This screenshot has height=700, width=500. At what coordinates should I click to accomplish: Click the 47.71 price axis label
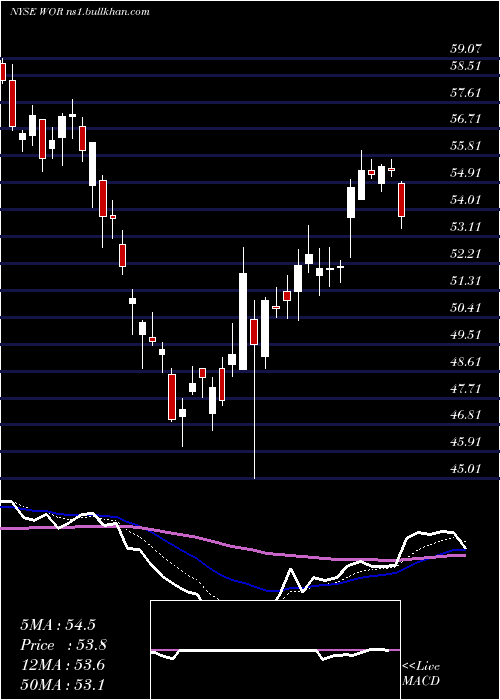(x=465, y=388)
